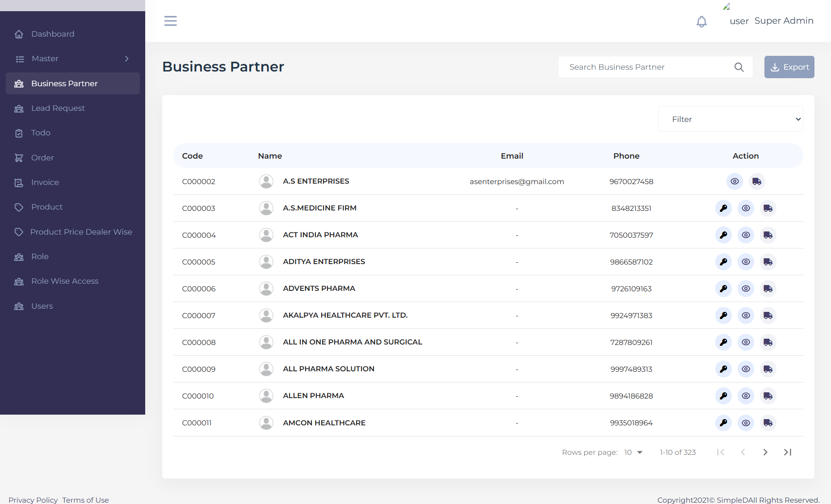Viewport: 831px width, 504px height.
Task: View A.S ENTERPRISES via eye icon
Action: click(x=734, y=181)
